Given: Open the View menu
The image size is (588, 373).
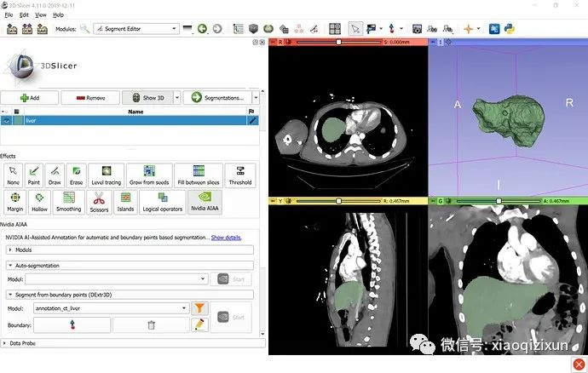Looking at the screenshot, I should 41,15.
